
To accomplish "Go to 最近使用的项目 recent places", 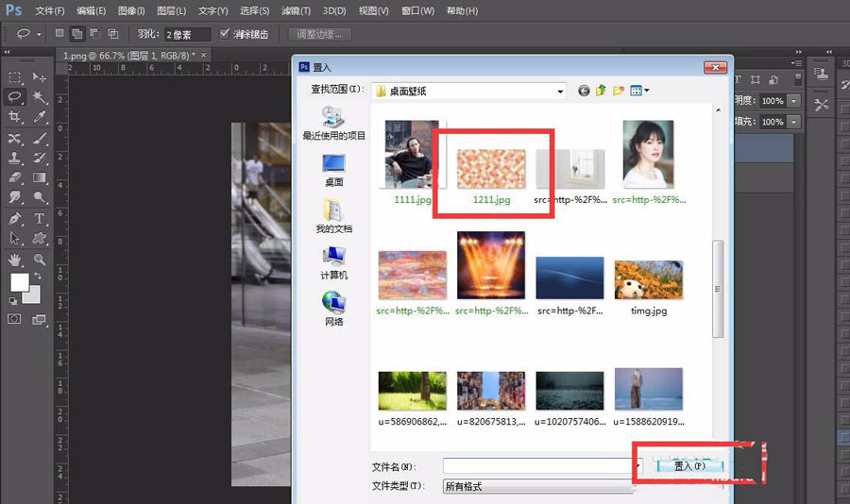I will [x=334, y=124].
